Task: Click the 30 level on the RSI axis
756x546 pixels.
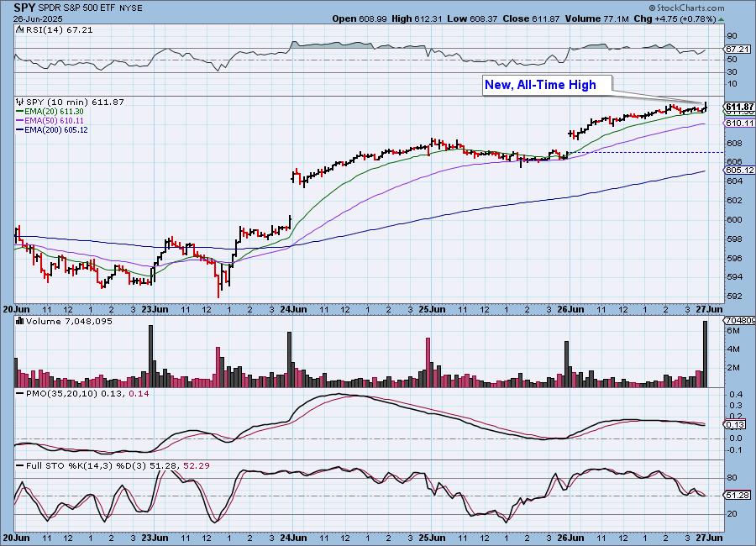Action: (x=732, y=72)
